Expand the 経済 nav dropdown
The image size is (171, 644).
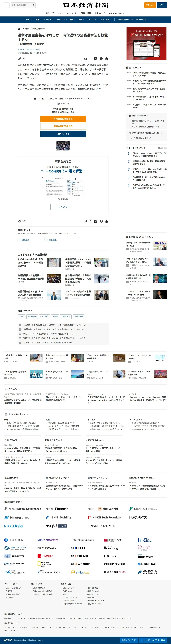click(x=73, y=20)
